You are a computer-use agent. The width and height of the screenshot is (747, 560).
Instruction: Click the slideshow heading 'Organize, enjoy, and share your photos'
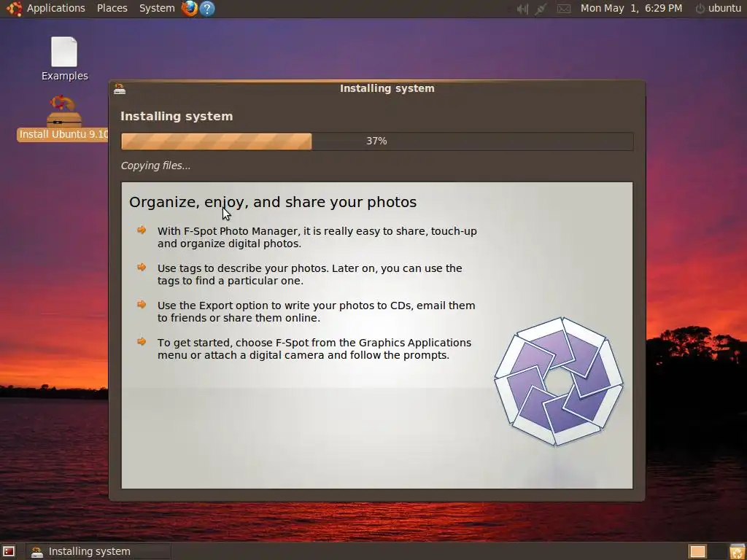point(273,202)
